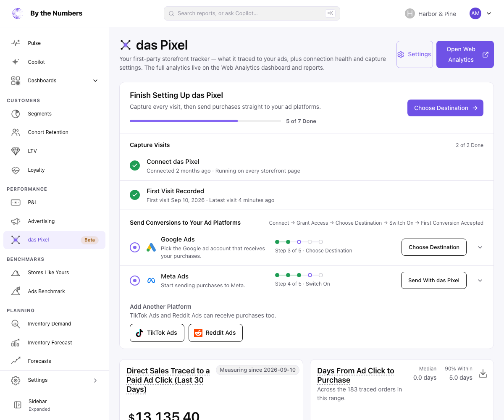Expand the Dashboards submenu chevron
The width and height of the screenshot is (504, 420).
pyautogui.click(x=95, y=81)
